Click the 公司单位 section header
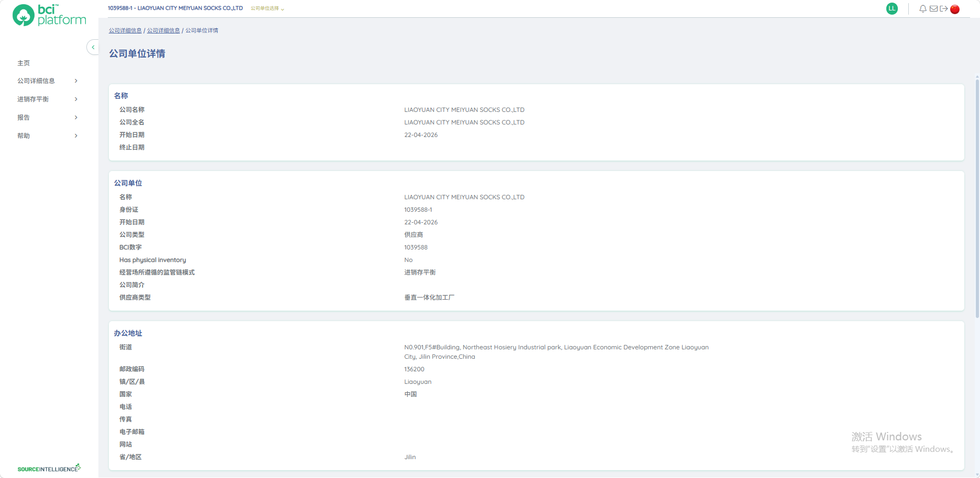 click(128, 183)
